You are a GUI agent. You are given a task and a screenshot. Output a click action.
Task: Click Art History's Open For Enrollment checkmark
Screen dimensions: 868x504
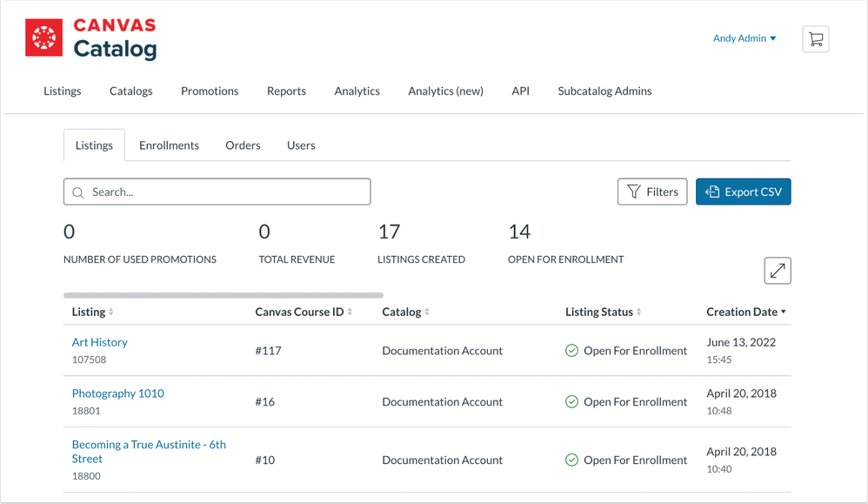point(571,351)
